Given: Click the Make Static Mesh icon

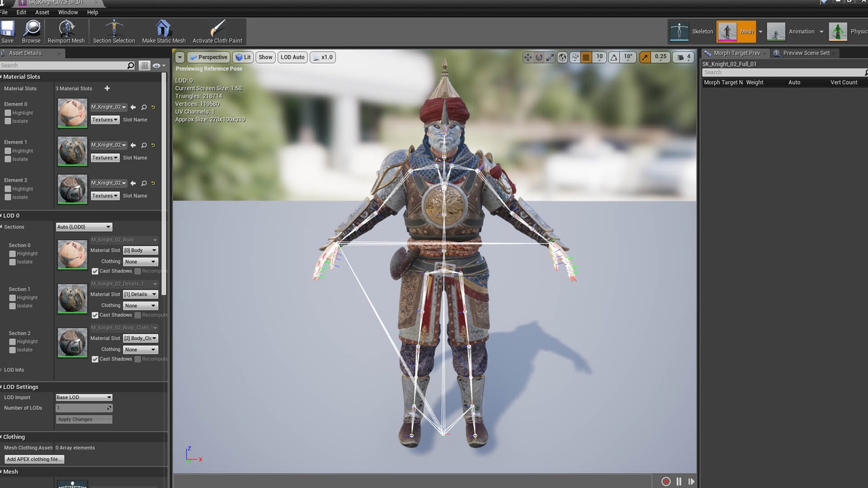Looking at the screenshot, I should (x=163, y=32).
